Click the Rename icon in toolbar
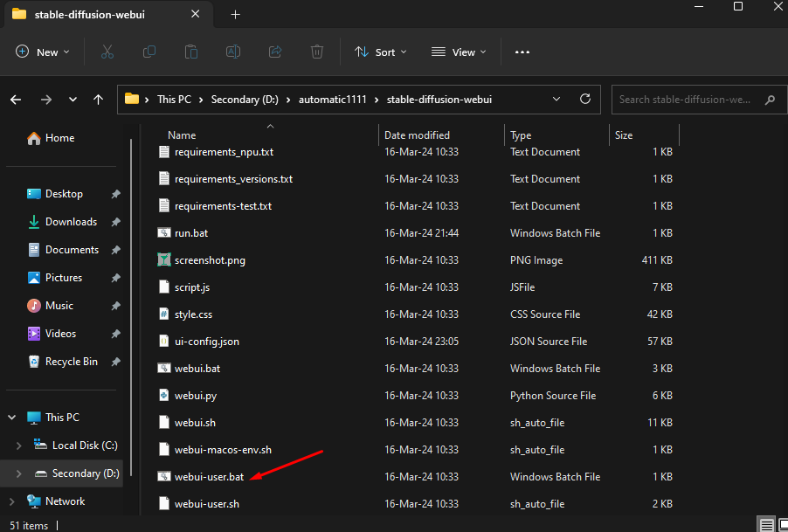Image resolution: width=788 pixels, height=532 pixels. pos(233,52)
